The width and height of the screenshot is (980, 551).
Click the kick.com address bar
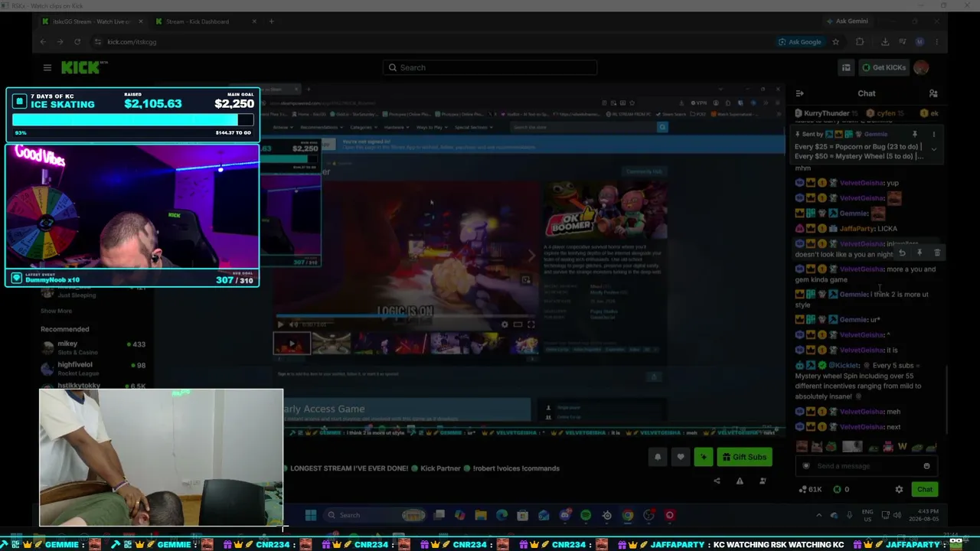pos(429,42)
